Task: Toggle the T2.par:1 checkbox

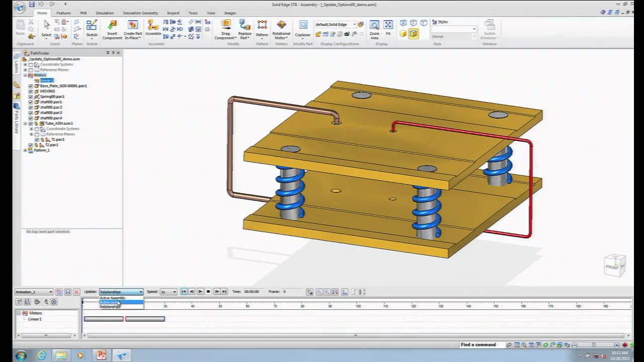Action: (x=31, y=145)
